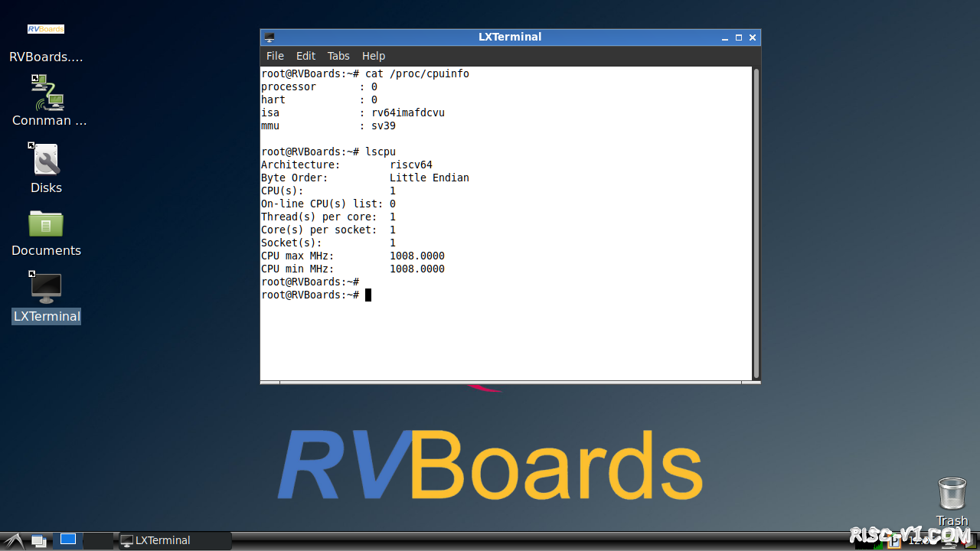Image resolution: width=980 pixels, height=551 pixels.
Task: Click the 'CPU max MHz:' label
Action: [x=298, y=256]
